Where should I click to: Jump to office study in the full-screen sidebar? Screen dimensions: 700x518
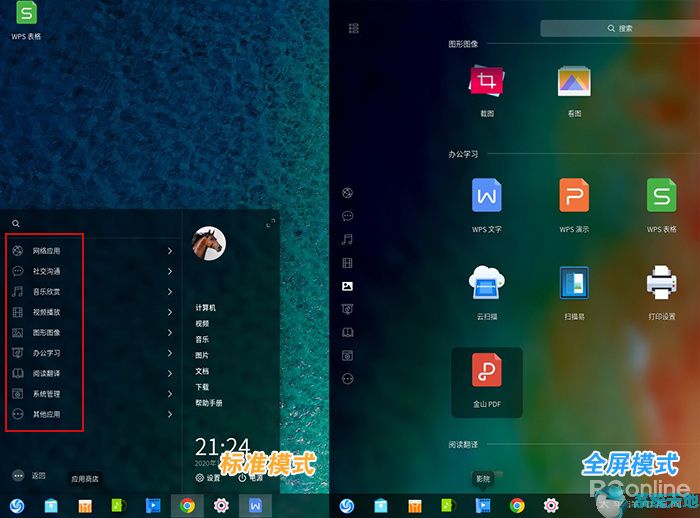347,309
